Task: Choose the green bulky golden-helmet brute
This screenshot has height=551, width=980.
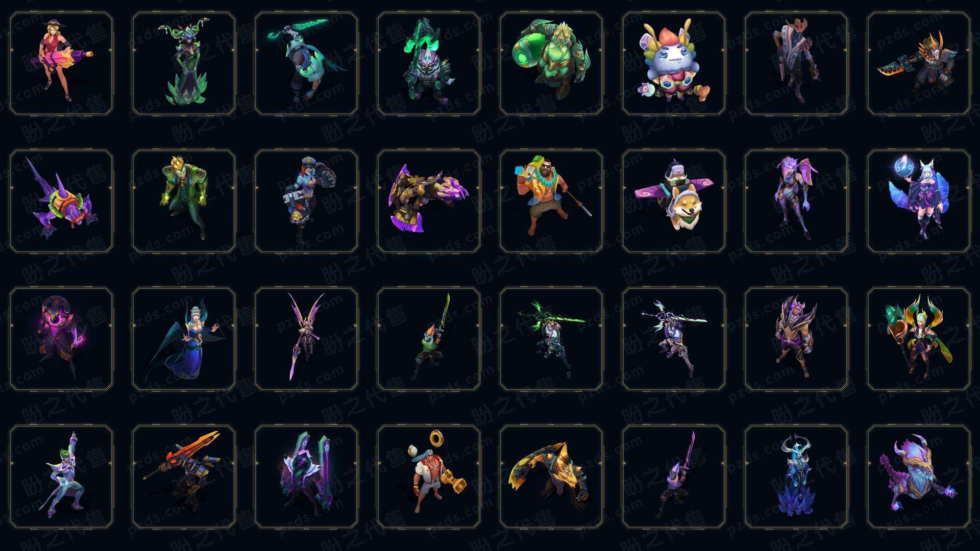Action: click(x=551, y=64)
